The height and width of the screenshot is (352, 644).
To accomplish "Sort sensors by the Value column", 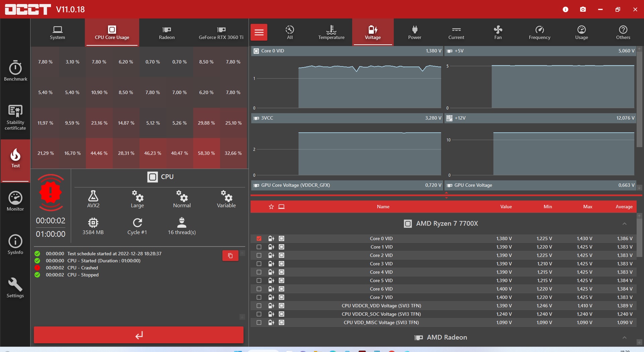I will click(506, 207).
